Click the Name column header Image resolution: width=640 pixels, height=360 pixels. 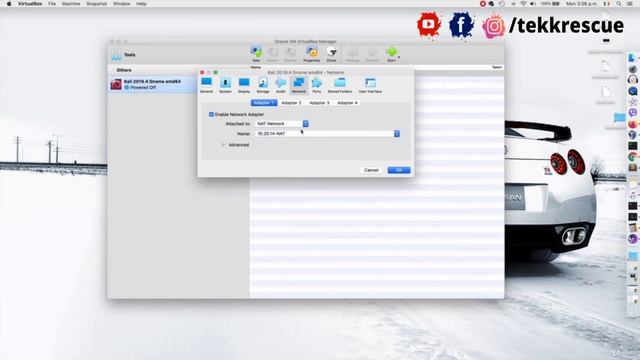256,67
